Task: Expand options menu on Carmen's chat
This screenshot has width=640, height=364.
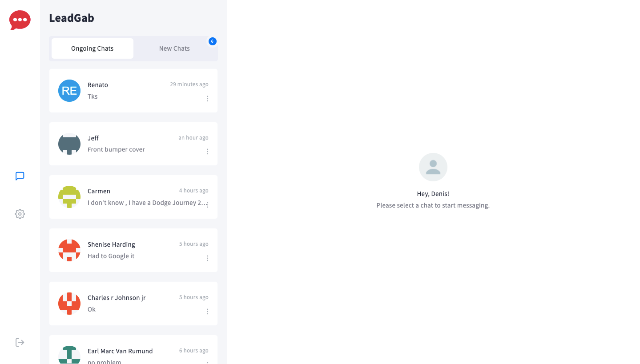Action: tap(207, 205)
